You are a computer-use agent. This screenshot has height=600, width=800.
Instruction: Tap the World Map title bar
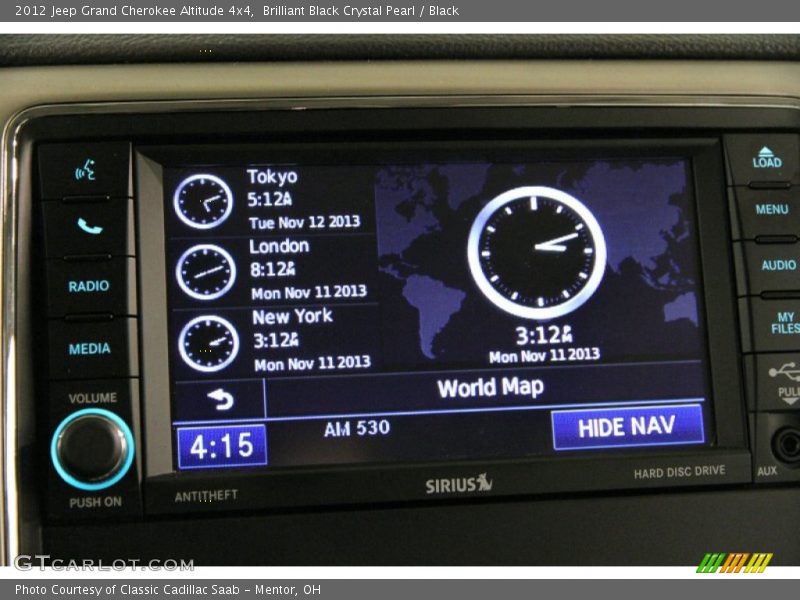tap(489, 388)
